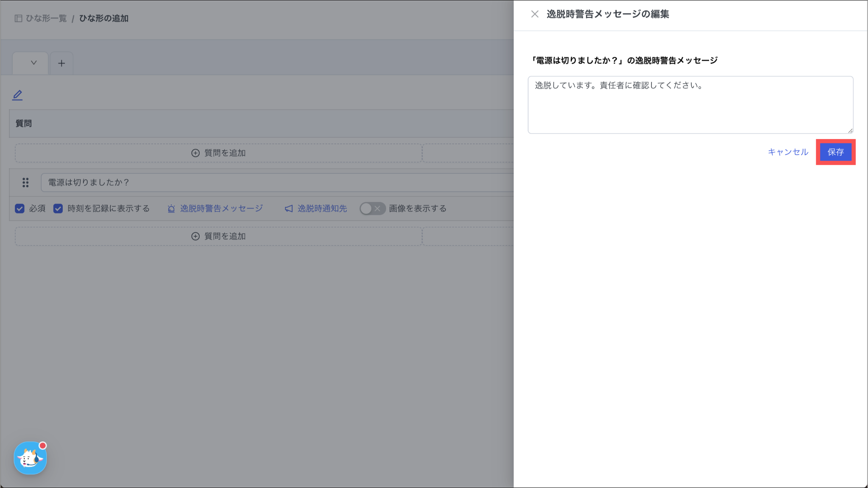Uncheck the 必須 checkbox
This screenshot has height=488, width=868.
coord(19,209)
